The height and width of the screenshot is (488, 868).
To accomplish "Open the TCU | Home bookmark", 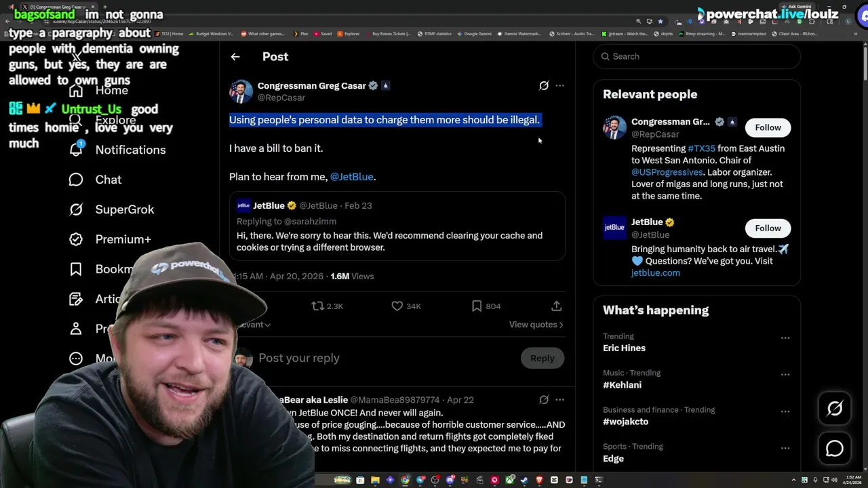I will click(x=169, y=33).
